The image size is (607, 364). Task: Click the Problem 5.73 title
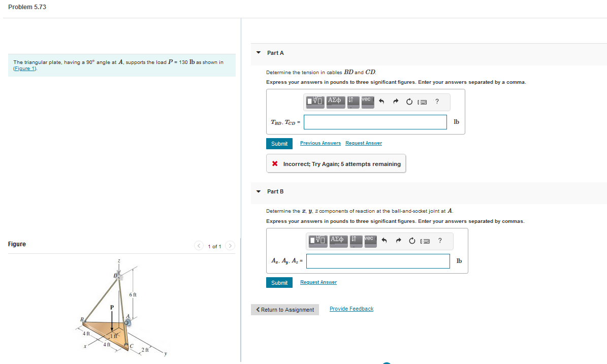[27, 7]
